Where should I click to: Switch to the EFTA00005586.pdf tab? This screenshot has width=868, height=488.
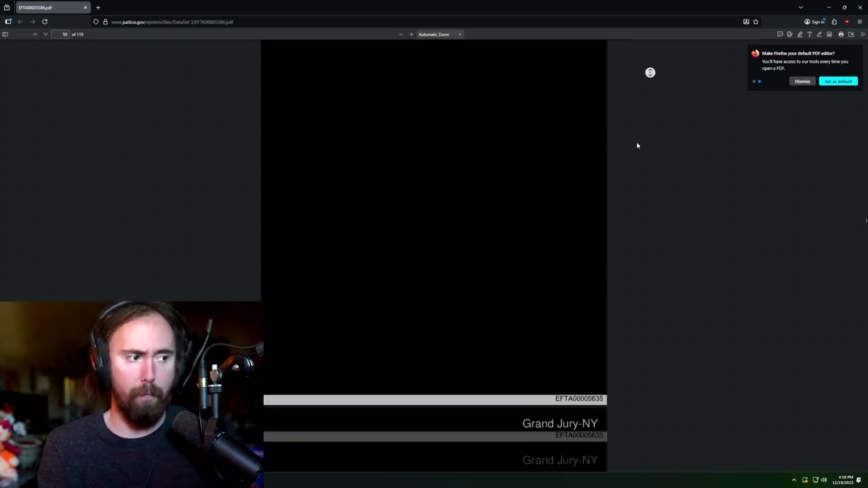tap(52, 7)
